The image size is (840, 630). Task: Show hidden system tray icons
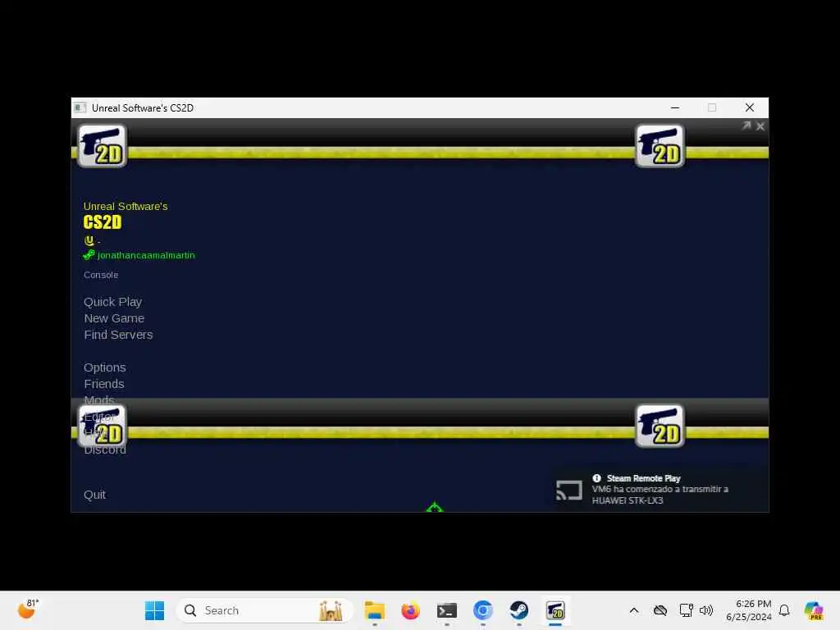point(634,610)
